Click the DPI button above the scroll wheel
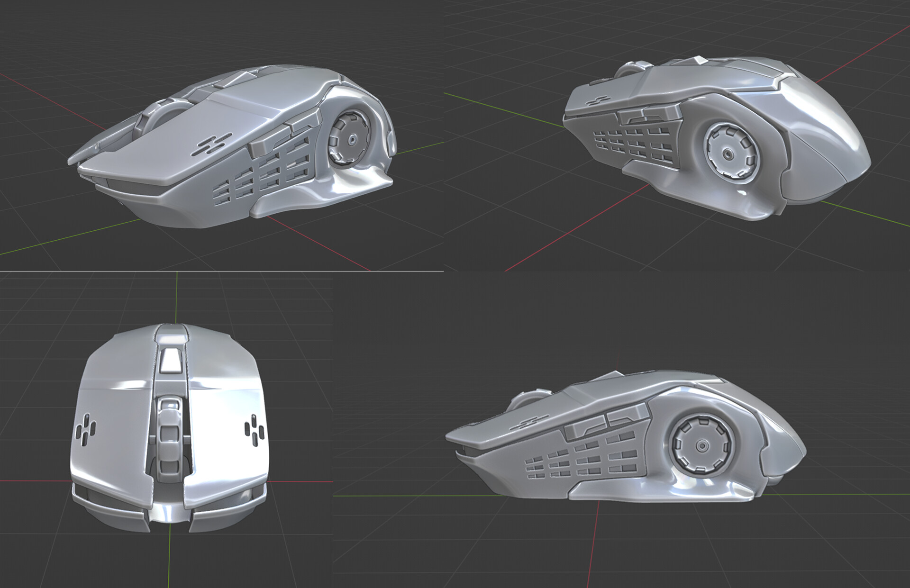Screen dimensions: 910x588 [172, 360]
